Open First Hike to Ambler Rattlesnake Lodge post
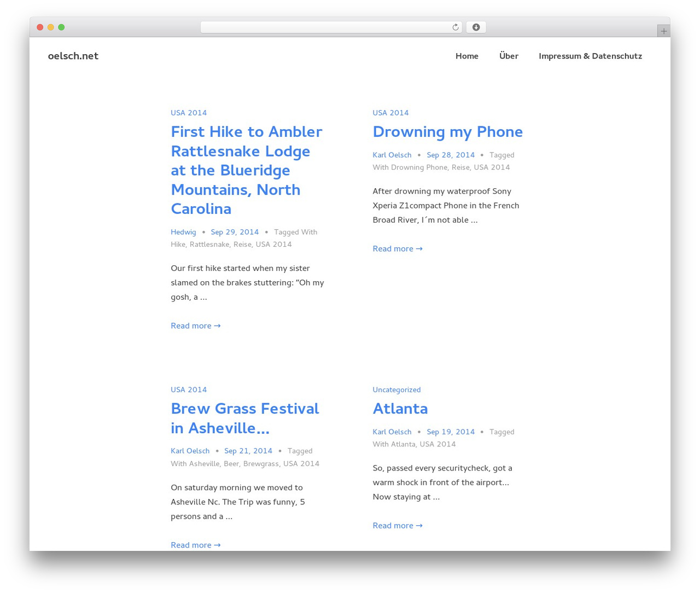 point(247,170)
